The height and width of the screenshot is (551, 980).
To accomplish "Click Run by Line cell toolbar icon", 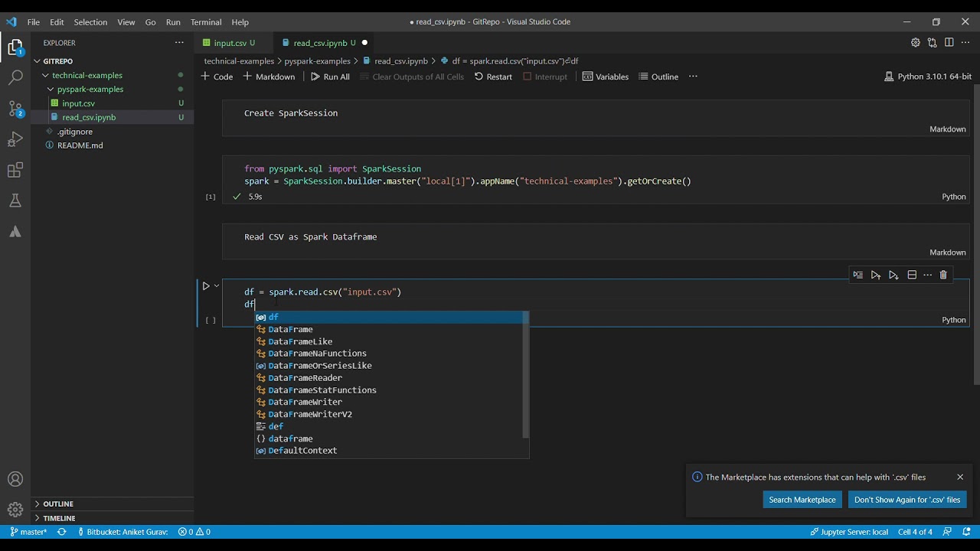I will (x=857, y=275).
